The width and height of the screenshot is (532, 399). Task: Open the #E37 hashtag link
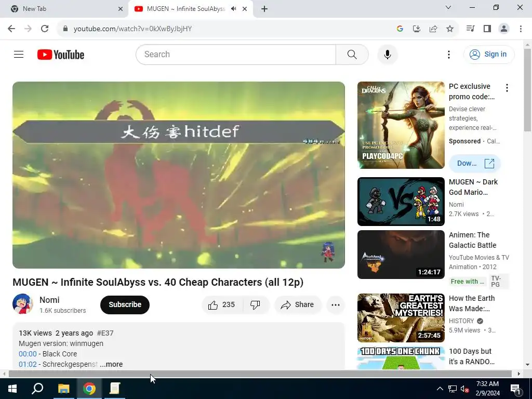coord(105,333)
